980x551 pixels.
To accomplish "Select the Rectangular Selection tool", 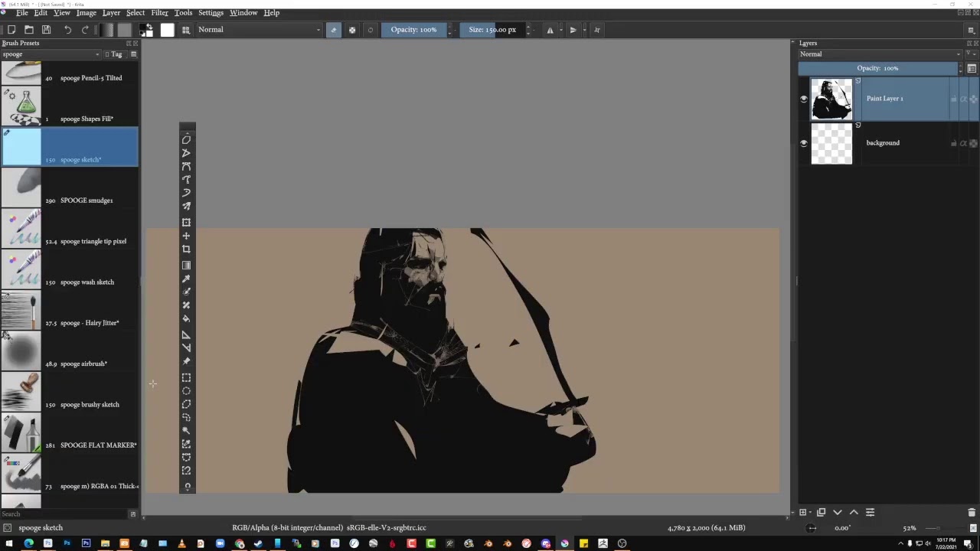I will tap(186, 377).
